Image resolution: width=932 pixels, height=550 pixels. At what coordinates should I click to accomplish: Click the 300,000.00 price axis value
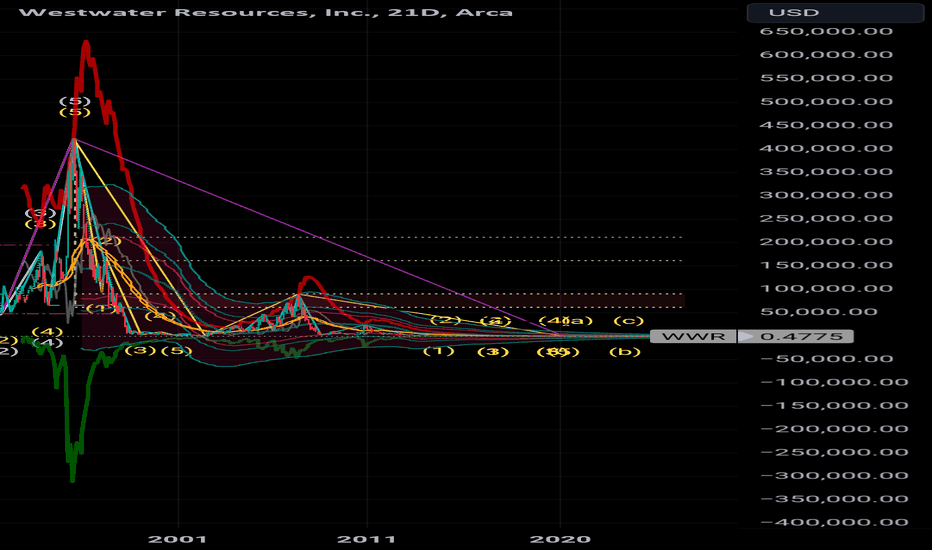click(826, 195)
